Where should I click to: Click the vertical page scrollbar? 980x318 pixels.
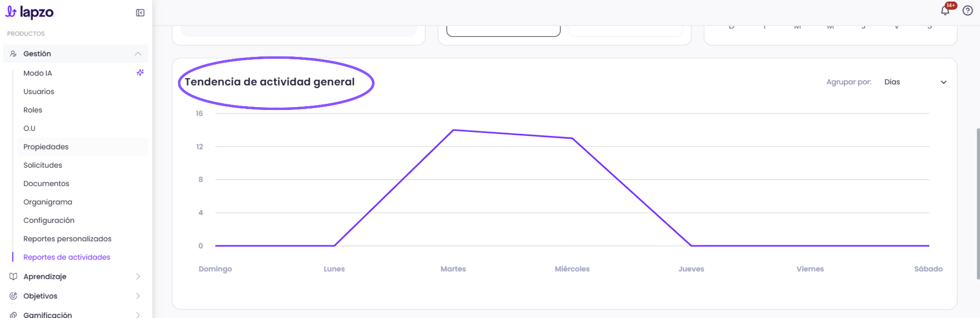coord(978,203)
